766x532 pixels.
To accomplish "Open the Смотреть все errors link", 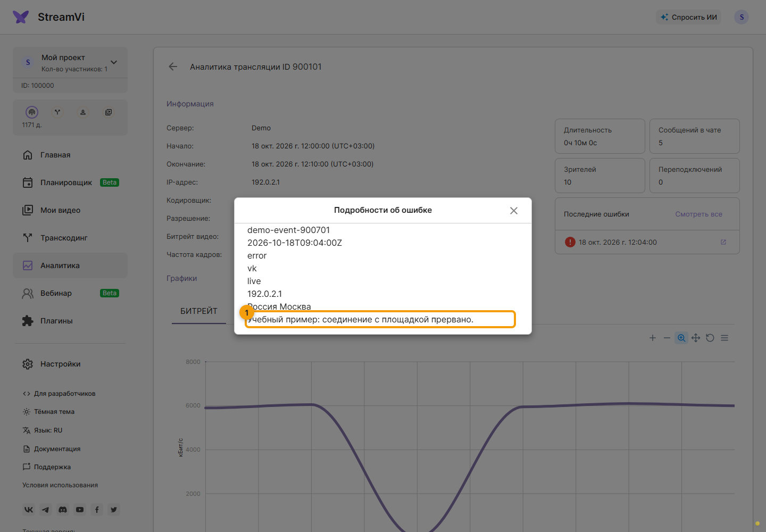I will (698, 214).
